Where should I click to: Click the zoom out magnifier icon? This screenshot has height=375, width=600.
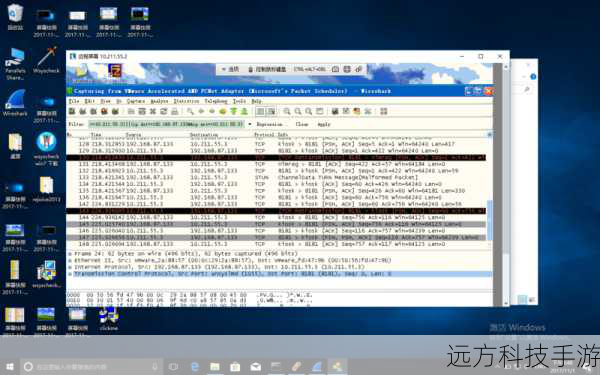click(298, 111)
